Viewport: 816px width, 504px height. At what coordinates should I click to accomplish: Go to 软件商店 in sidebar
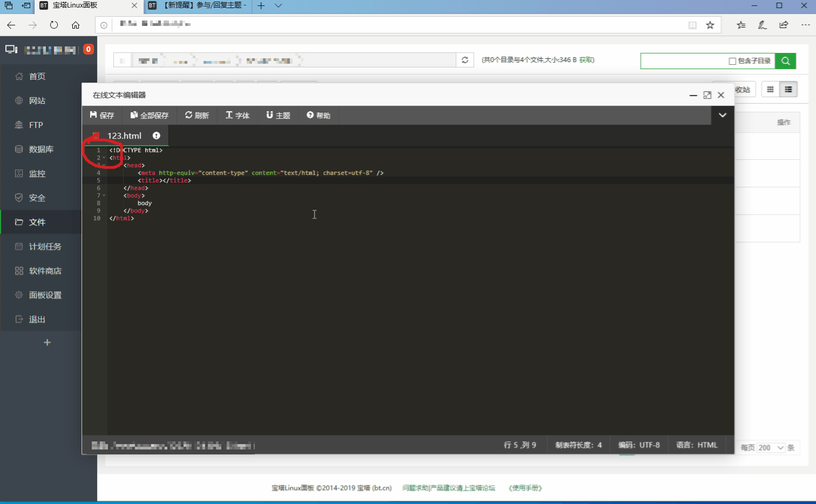45,271
